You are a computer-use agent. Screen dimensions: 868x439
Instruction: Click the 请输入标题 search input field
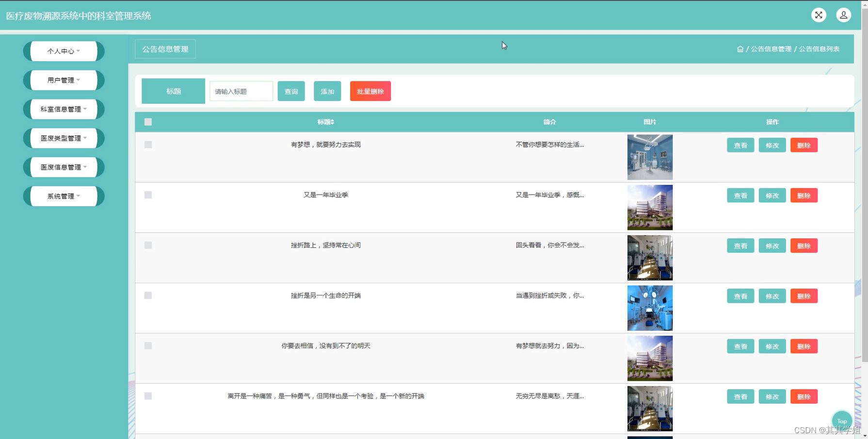tap(241, 91)
